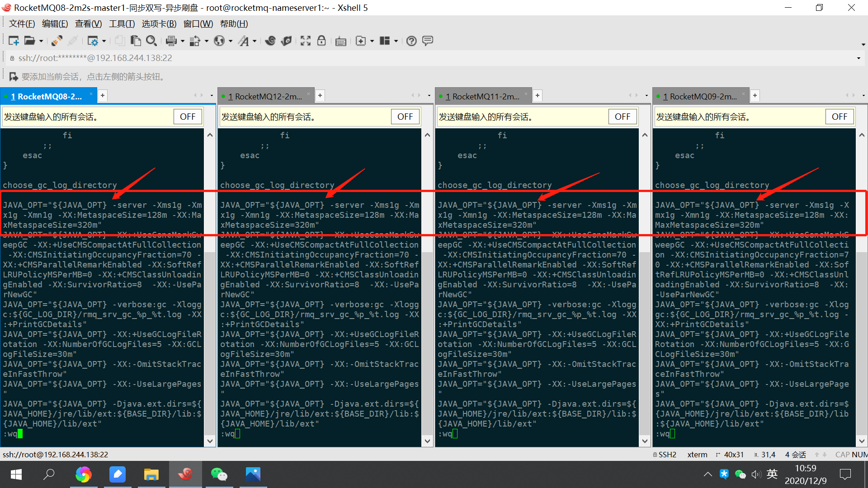Expand the tab layout dropdown arrow
The width and height of the screenshot is (868, 488).
[396, 41]
